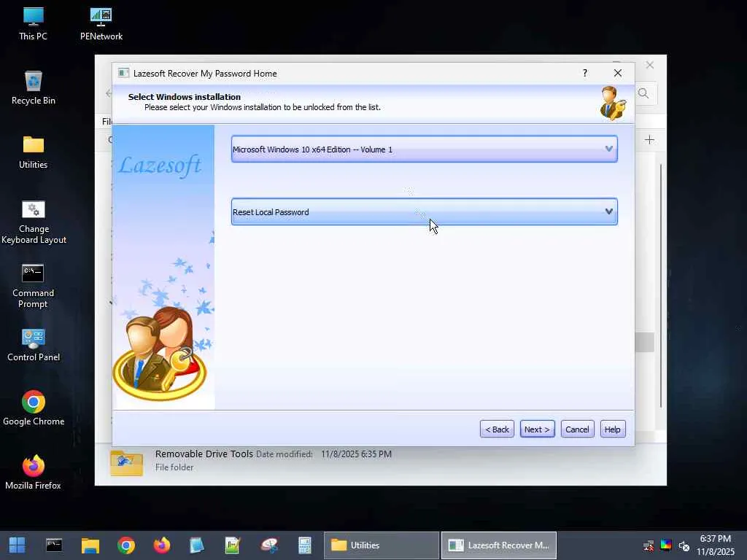The width and height of the screenshot is (747, 560).
Task: Open This PC desktop icon
Action: 34,23
